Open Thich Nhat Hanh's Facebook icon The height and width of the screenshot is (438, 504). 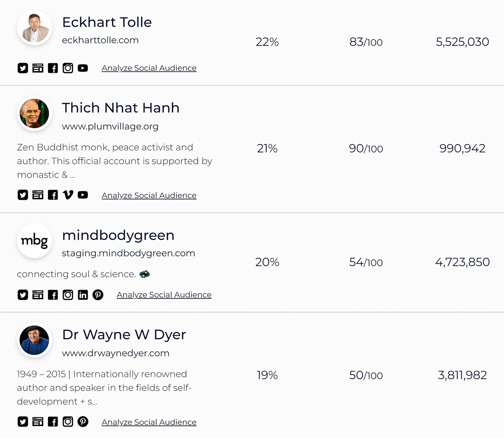pos(53,195)
